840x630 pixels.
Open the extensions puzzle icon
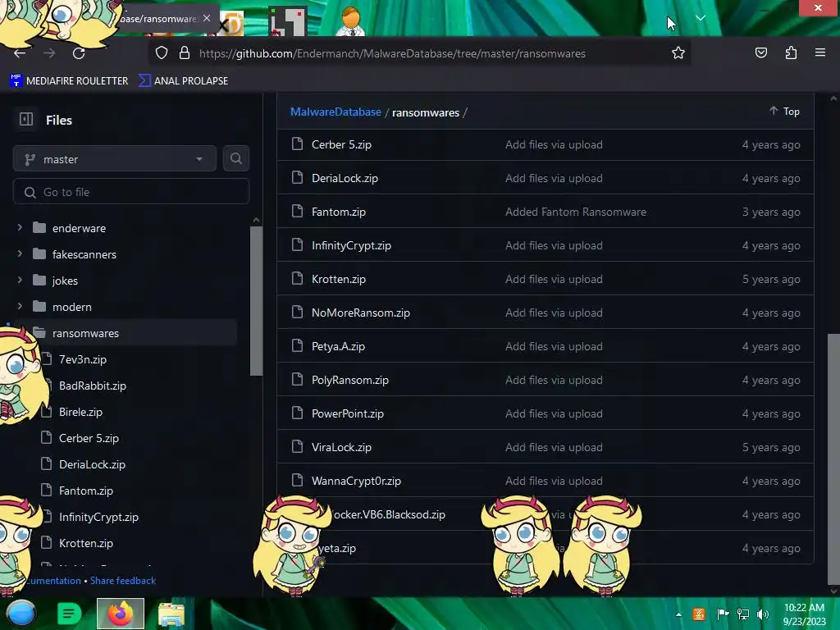(x=791, y=52)
